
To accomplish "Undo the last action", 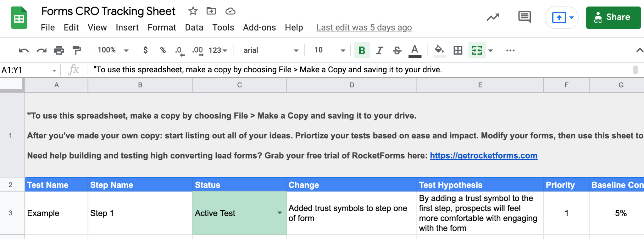I will point(24,50).
